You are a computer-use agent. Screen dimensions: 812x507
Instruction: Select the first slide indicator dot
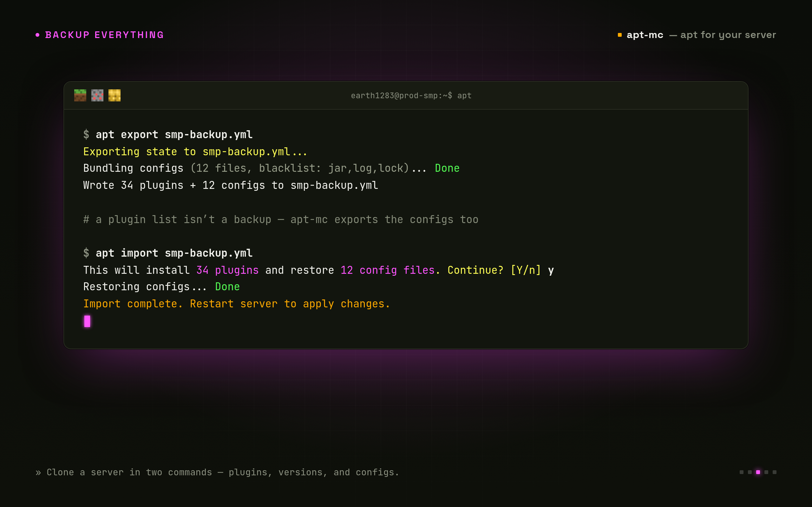(x=742, y=472)
